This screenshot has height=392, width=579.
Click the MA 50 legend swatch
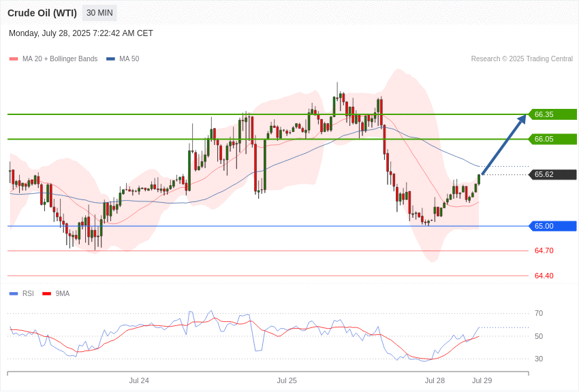pos(111,59)
